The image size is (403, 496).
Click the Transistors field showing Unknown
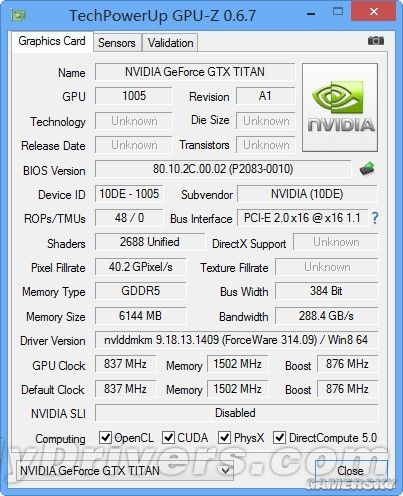pos(265,145)
